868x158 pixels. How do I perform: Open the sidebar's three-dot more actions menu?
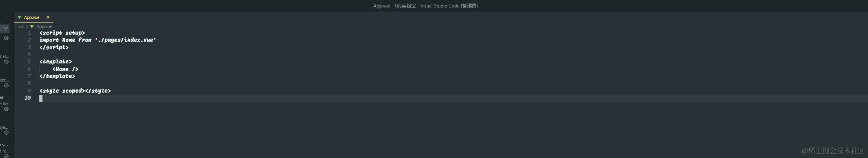[x=6, y=17]
